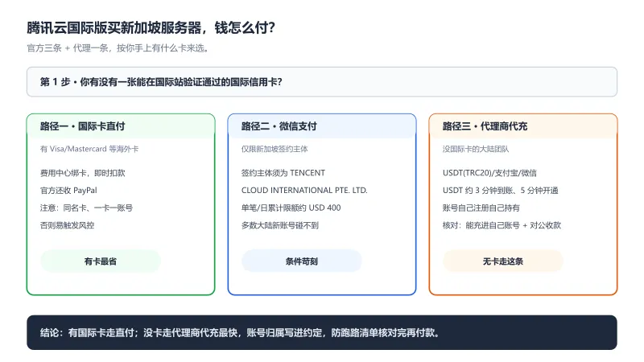644x362 pixels.
Task: Click text 单笔/日累计限额约 USD 400
Action: pos(291,208)
